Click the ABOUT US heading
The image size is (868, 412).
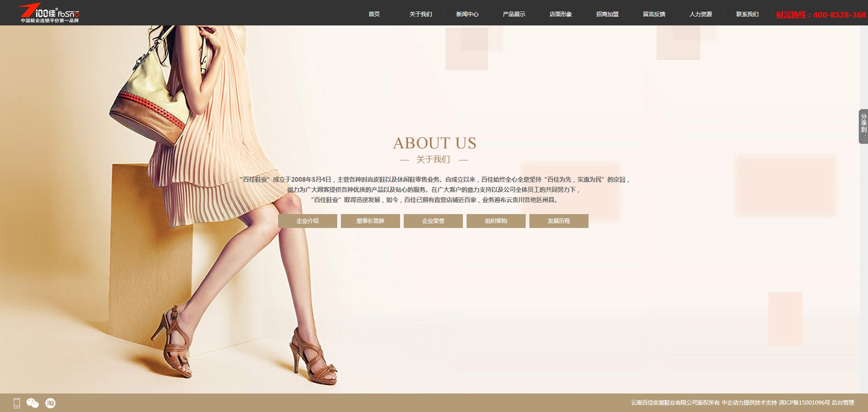tap(435, 143)
